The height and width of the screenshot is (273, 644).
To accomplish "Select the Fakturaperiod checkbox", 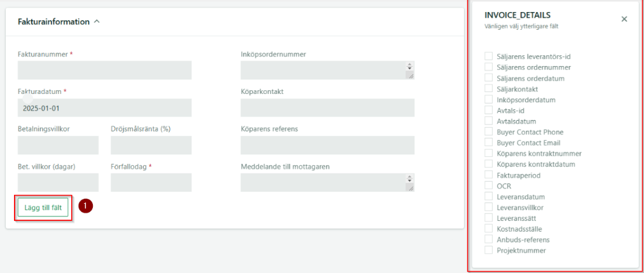I will 489,175.
